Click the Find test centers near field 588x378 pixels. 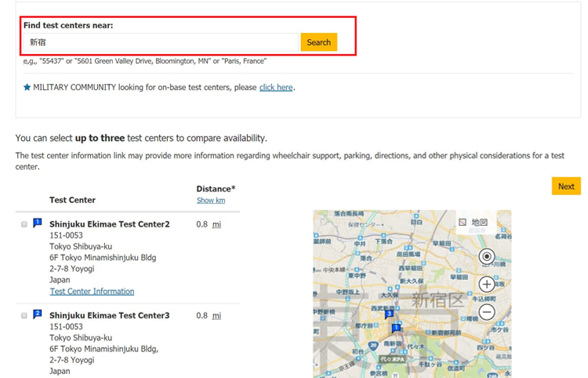(162, 42)
